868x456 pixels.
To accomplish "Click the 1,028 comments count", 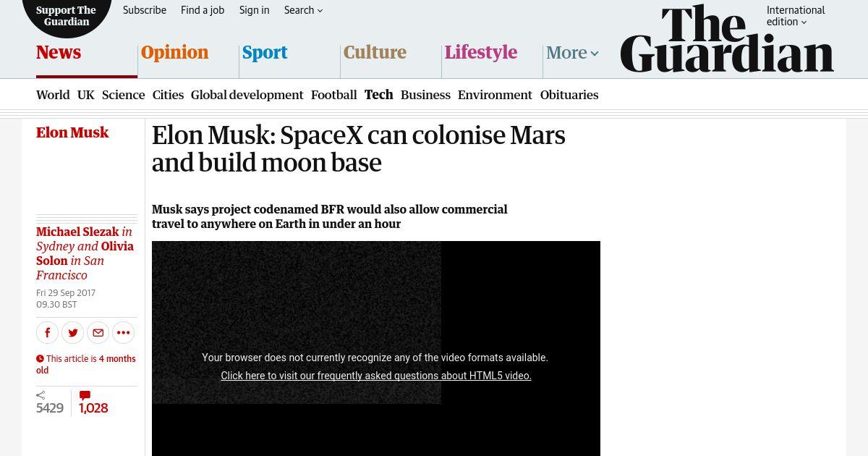I will pos(93,408).
